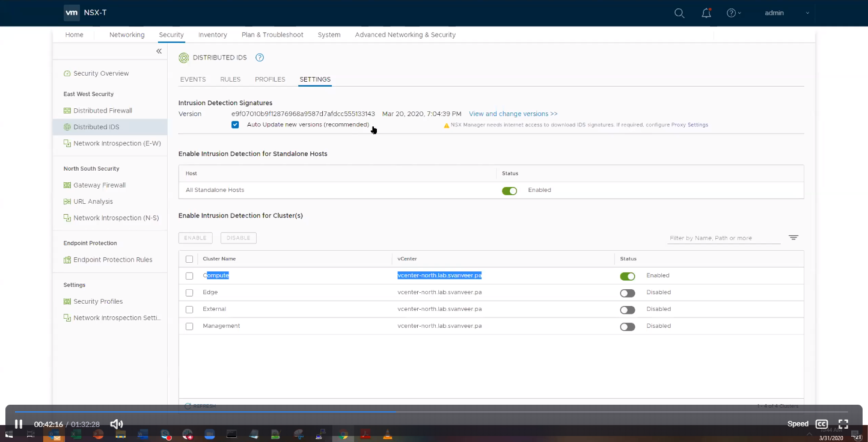Click the Distributed IDS help question icon
Screen dimensions: 868x442
[x=260, y=58]
